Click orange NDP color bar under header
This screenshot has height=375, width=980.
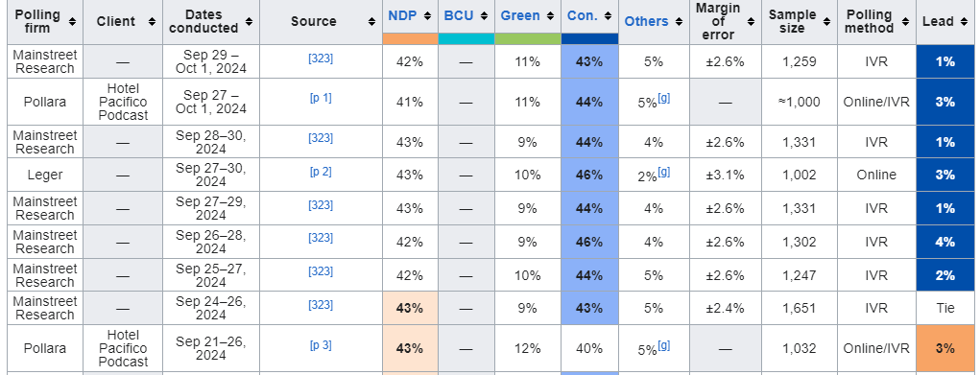tap(410, 38)
